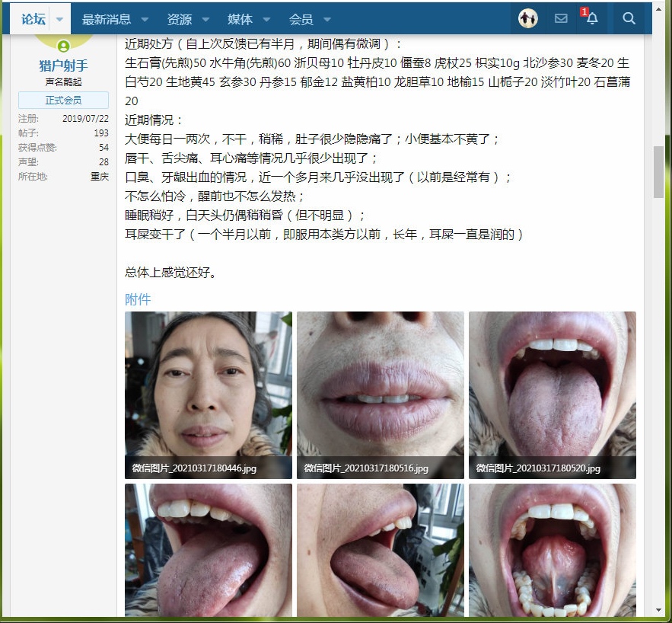Expand the dropdown arrow next to 论坛
This screenshot has height=623, width=672.
(x=59, y=20)
